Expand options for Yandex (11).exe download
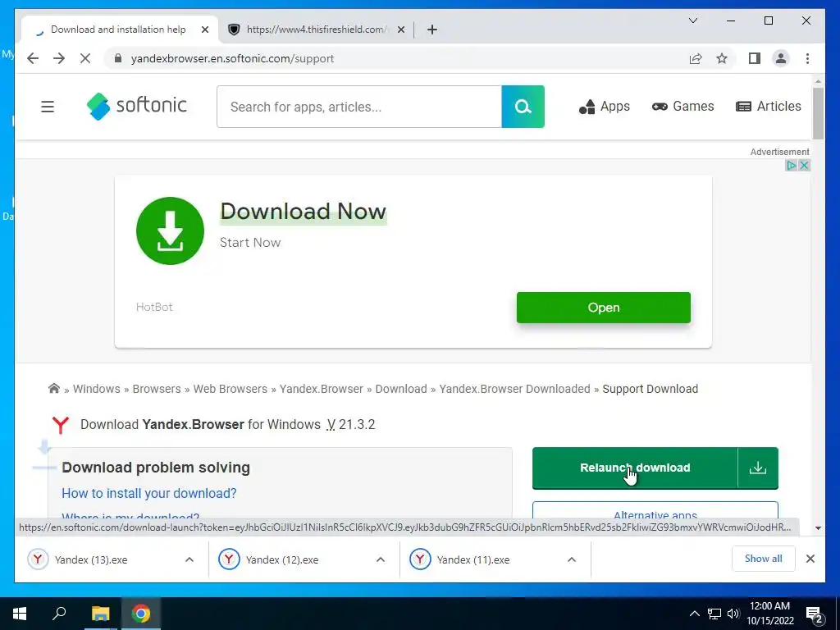The width and height of the screenshot is (840, 630). (572, 559)
